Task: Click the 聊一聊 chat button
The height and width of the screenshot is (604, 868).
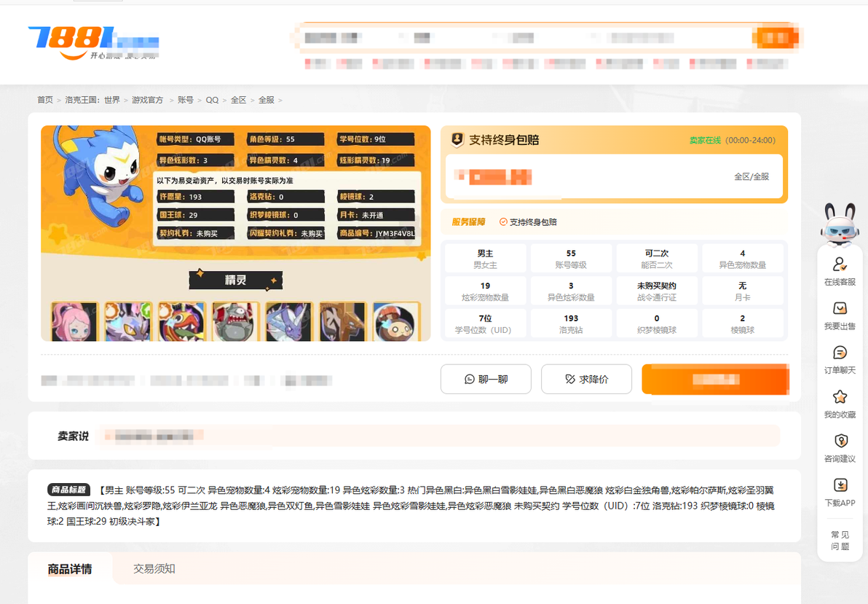Action: click(486, 379)
